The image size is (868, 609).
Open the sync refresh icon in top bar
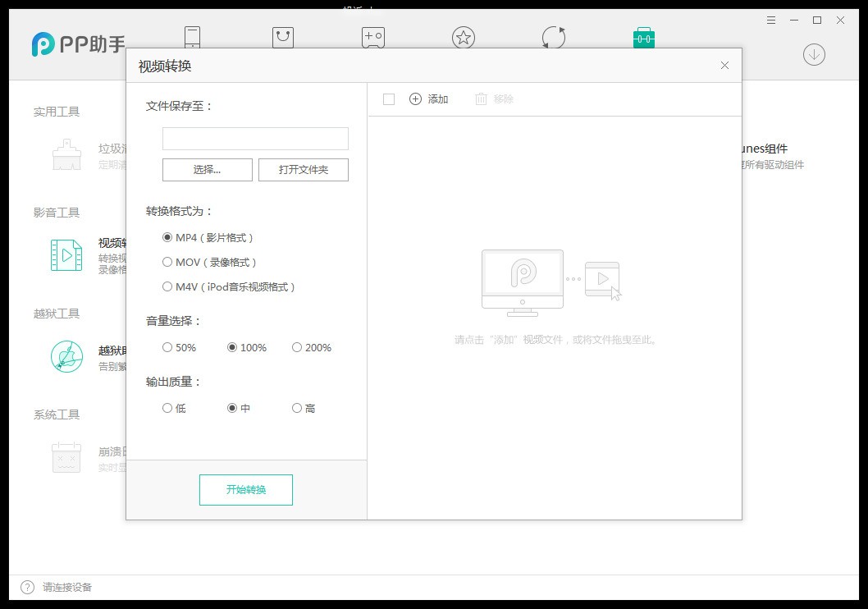coord(554,38)
